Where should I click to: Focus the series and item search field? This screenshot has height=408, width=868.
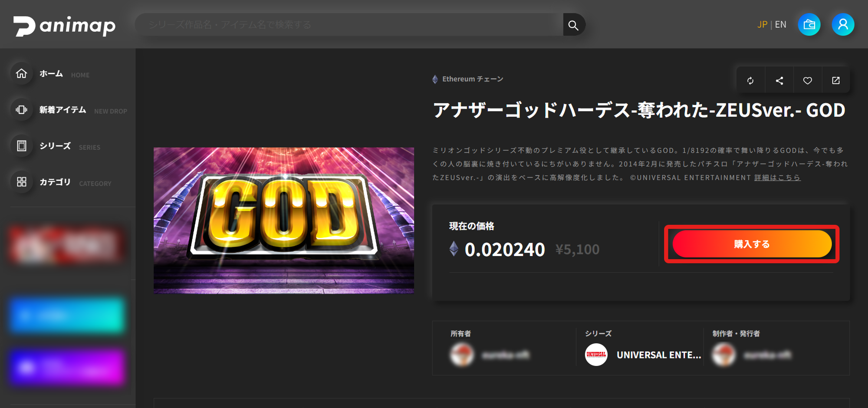[x=349, y=25]
